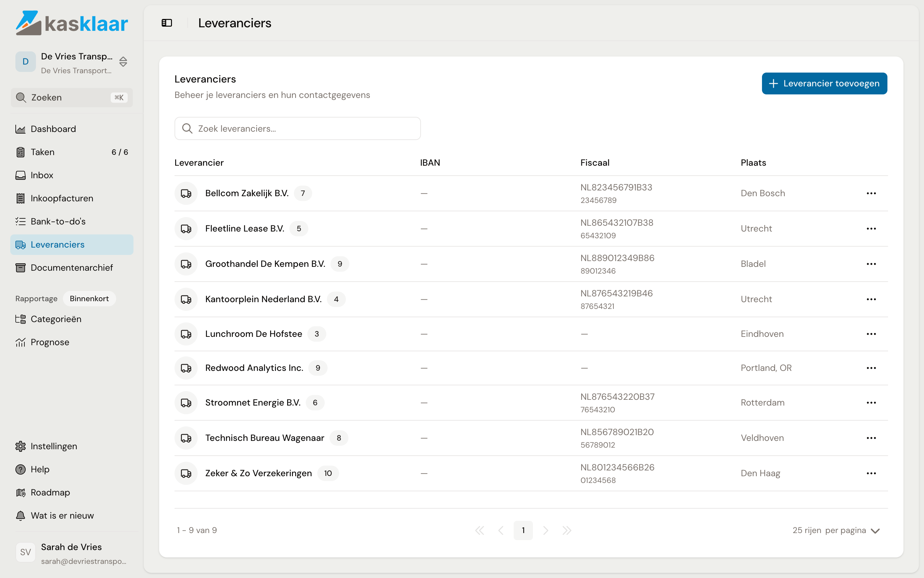This screenshot has width=924, height=578.
Task: Go to previous page chevron
Action: click(x=501, y=530)
